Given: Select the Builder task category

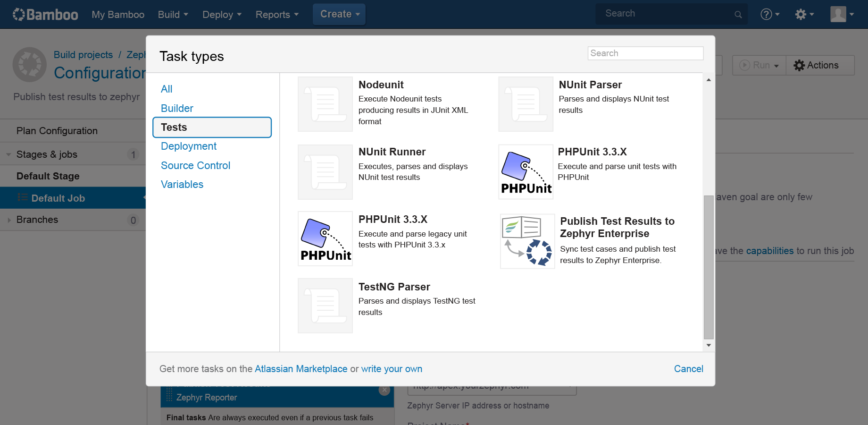Looking at the screenshot, I should (177, 108).
